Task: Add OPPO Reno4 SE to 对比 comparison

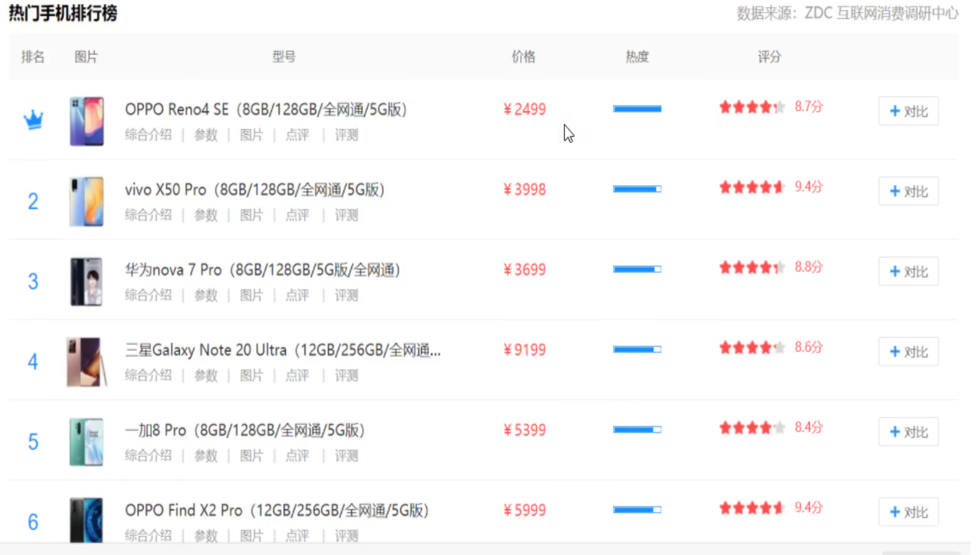Action: (x=908, y=111)
